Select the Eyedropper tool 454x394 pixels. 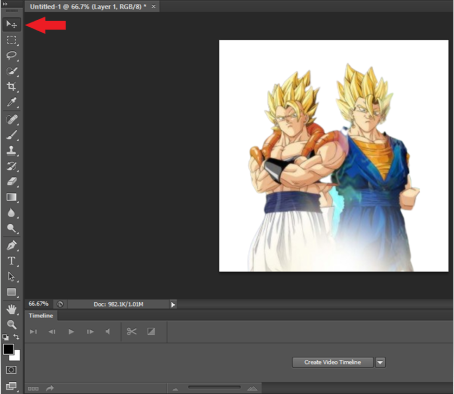click(x=12, y=102)
